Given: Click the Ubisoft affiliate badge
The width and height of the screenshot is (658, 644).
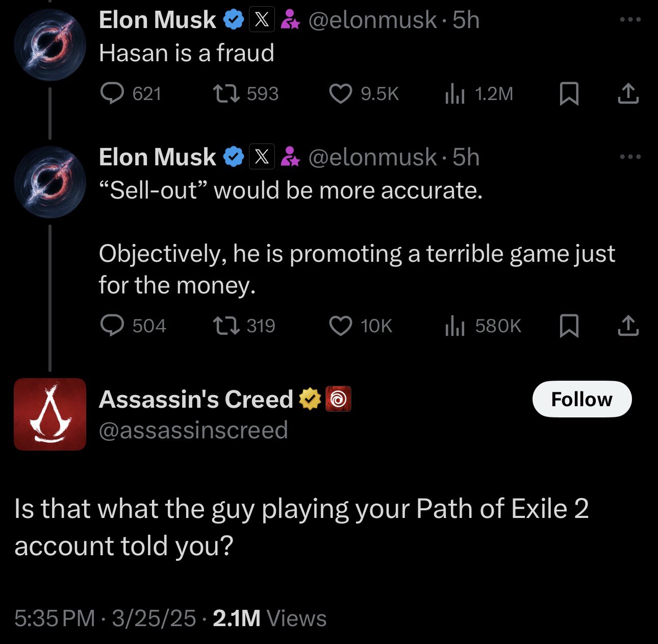Looking at the screenshot, I should (x=338, y=399).
